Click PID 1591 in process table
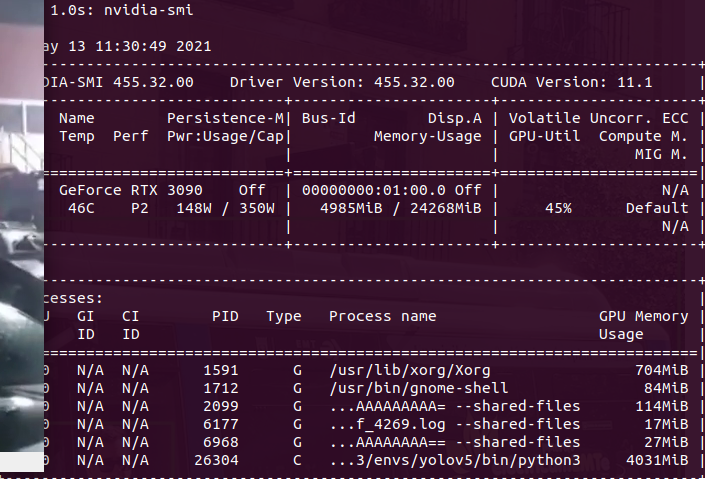This screenshot has height=479, width=705. click(221, 370)
